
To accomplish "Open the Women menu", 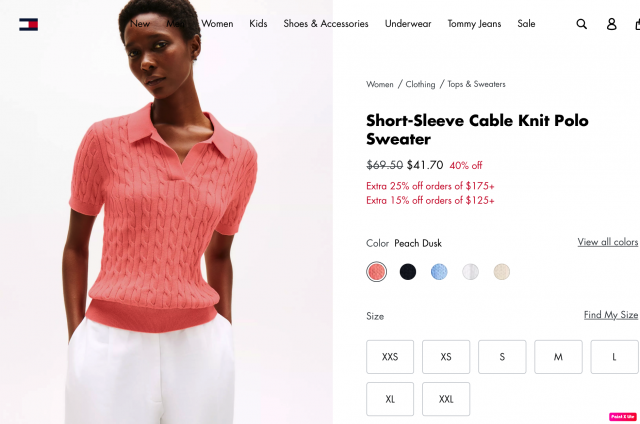I will pyautogui.click(x=217, y=24).
